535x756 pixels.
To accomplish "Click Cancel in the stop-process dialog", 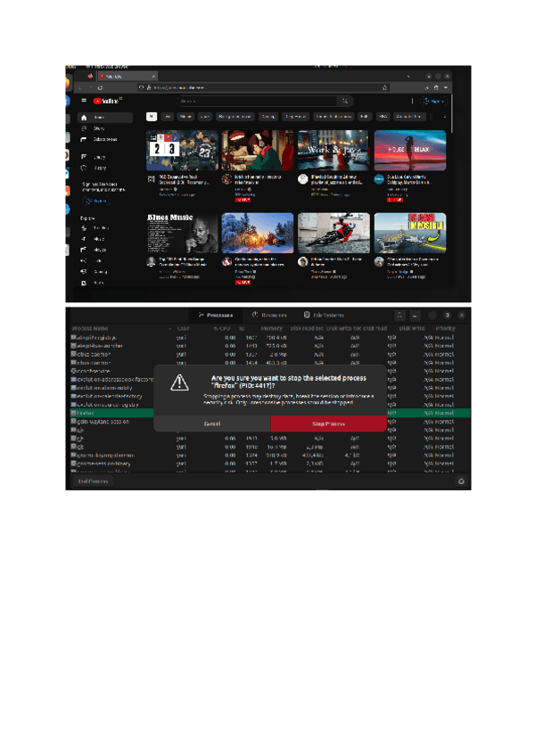I will (x=212, y=423).
